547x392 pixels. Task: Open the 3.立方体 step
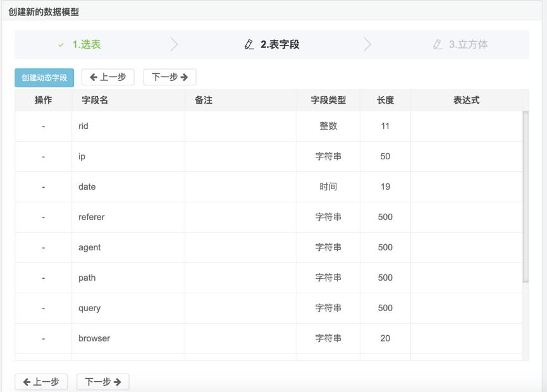468,45
